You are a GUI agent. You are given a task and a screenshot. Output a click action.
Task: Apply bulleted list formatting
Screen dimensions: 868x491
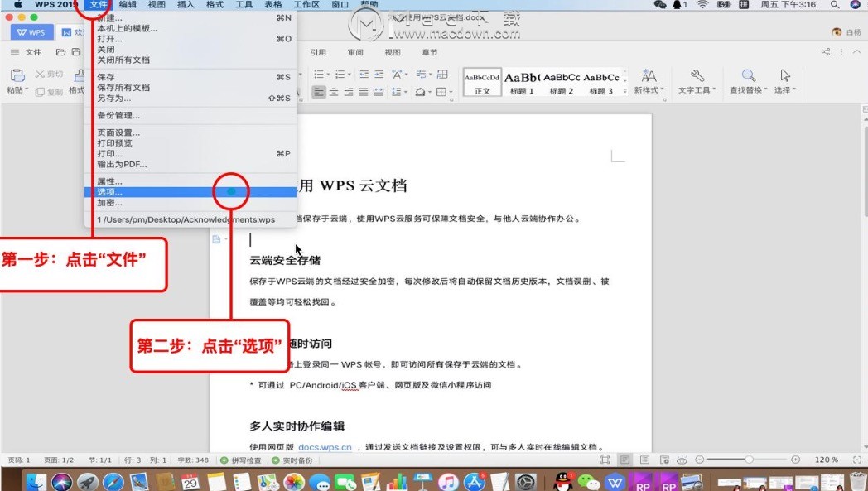(319, 75)
